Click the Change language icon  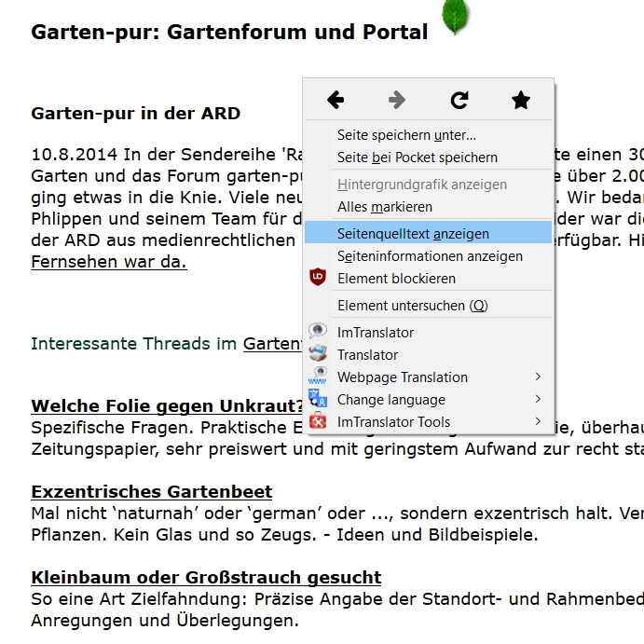(319, 399)
